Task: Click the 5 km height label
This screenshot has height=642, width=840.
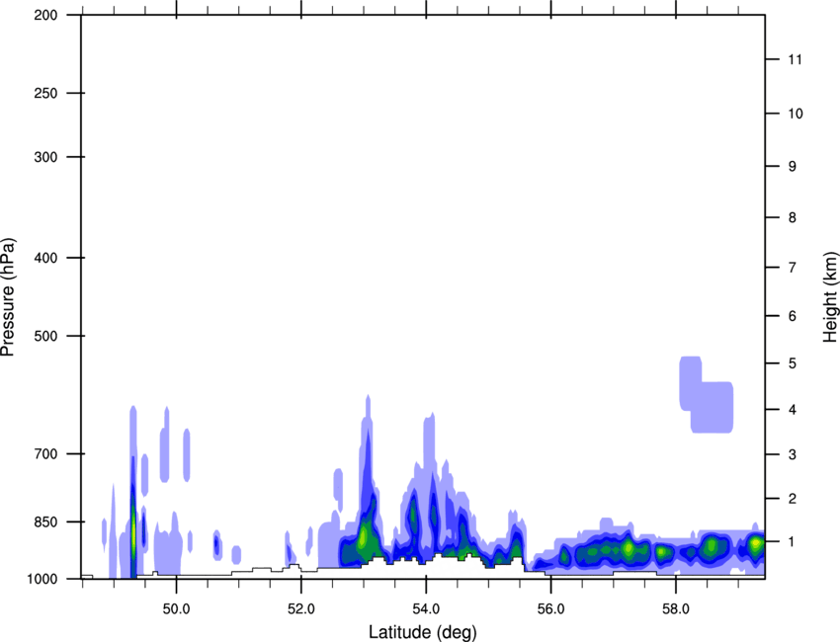Action: 793,363
